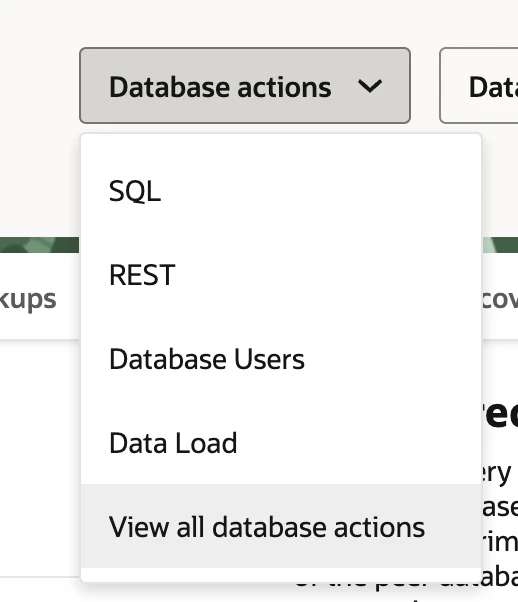Select View all database actions

point(281,526)
